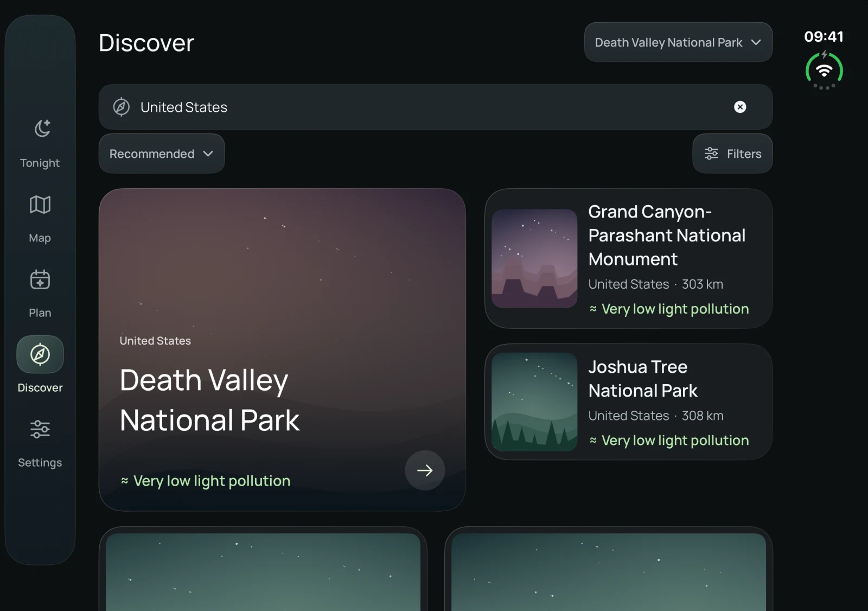Click the Settings tab label
Screen dimensions: 868x611
point(40,462)
